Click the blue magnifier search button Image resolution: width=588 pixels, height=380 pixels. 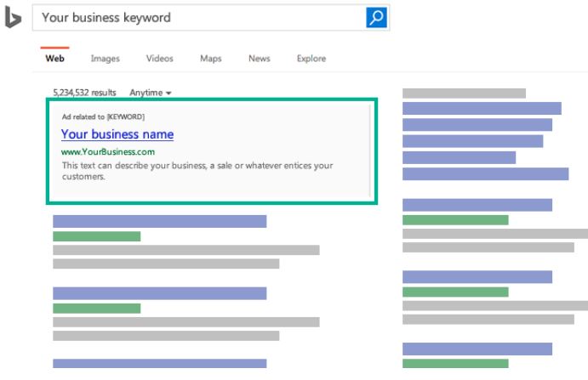coord(377,18)
